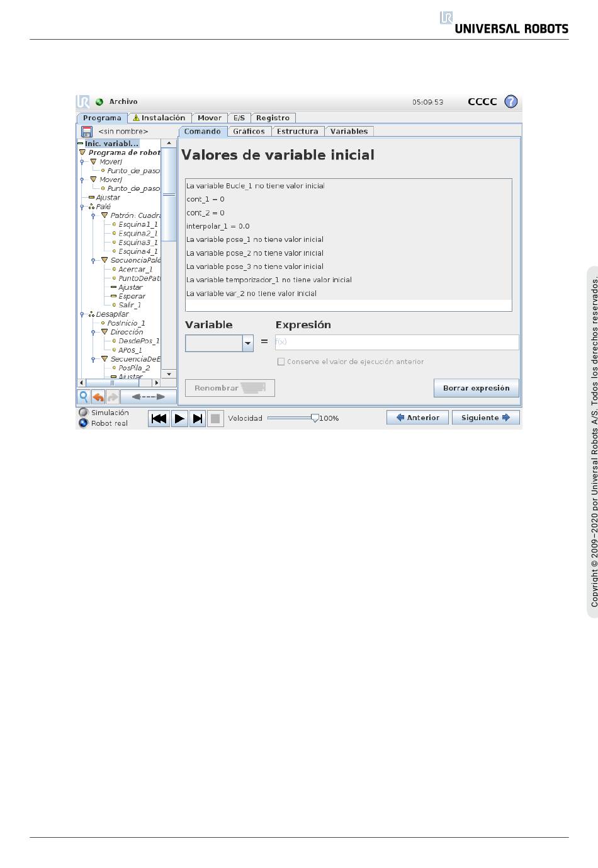This screenshot has width=598, height=868.
Task: Click the Expresión input field
Action: pyautogui.click(x=397, y=342)
